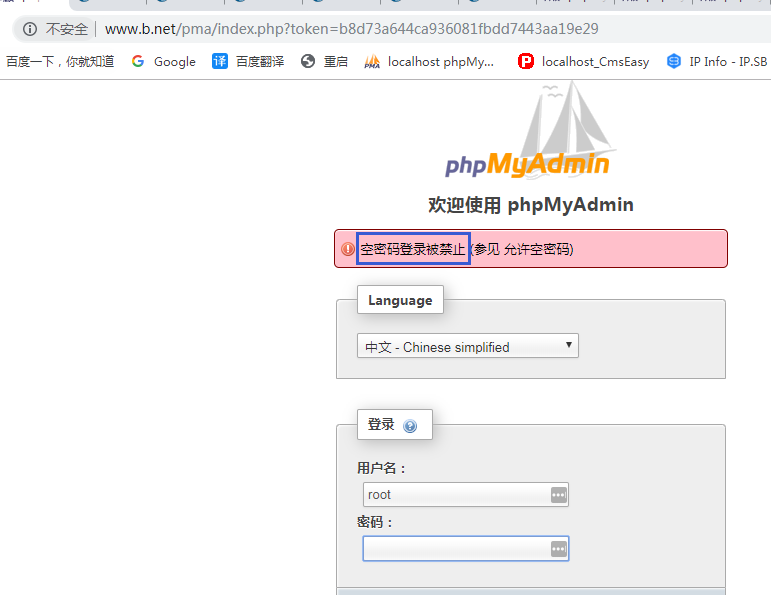Screen dimensions: 771x595
Task: Click the blue help icon beside 登录
Action: pos(410,425)
